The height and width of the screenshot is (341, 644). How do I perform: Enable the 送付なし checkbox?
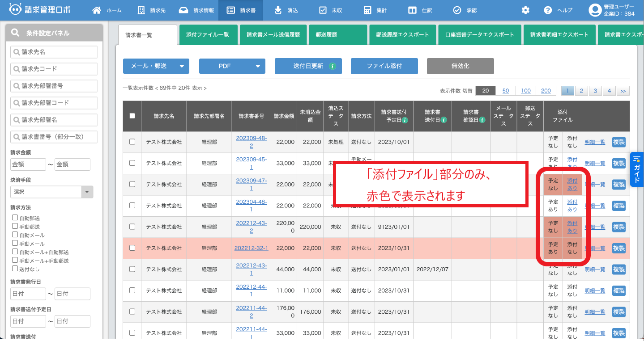tap(15, 269)
